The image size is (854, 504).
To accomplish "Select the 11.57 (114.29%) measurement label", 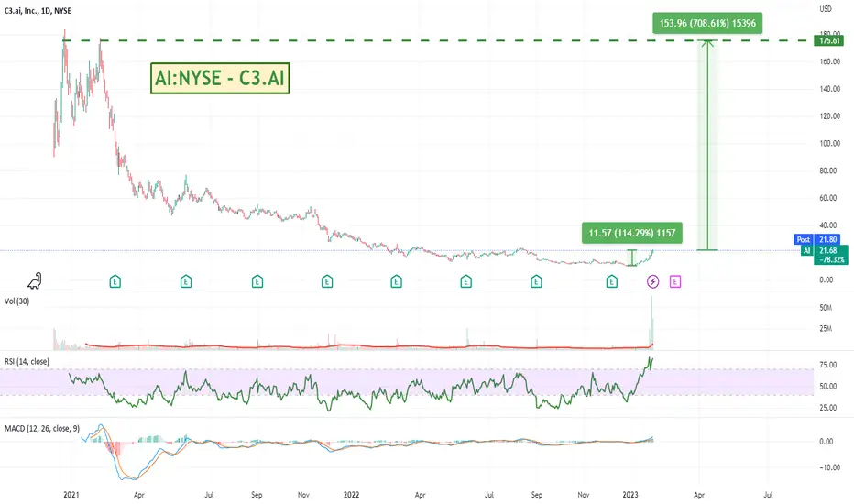I will (631, 233).
